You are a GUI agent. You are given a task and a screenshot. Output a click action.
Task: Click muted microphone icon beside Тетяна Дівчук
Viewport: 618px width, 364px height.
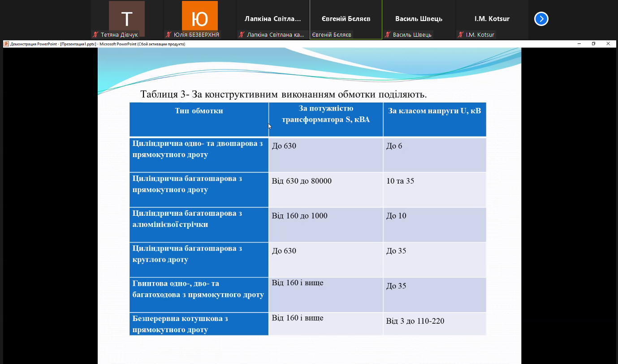point(95,35)
